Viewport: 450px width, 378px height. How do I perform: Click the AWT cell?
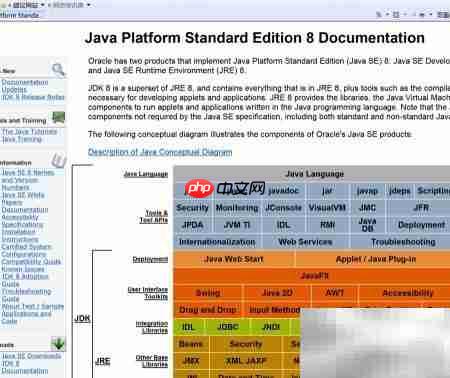pyautogui.click(x=334, y=293)
